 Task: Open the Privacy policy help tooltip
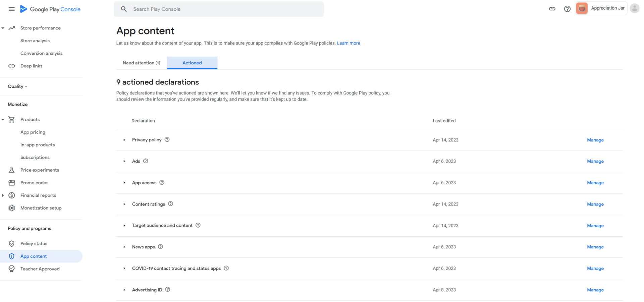[167, 139]
